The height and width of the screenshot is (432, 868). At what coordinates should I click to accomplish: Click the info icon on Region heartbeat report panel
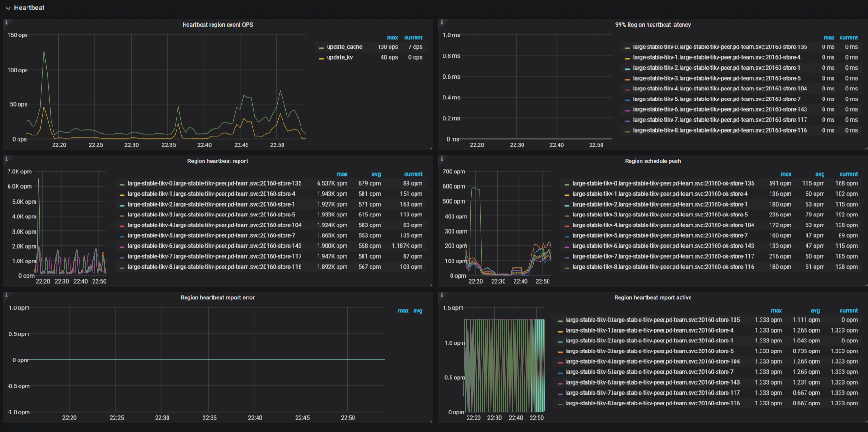6,158
